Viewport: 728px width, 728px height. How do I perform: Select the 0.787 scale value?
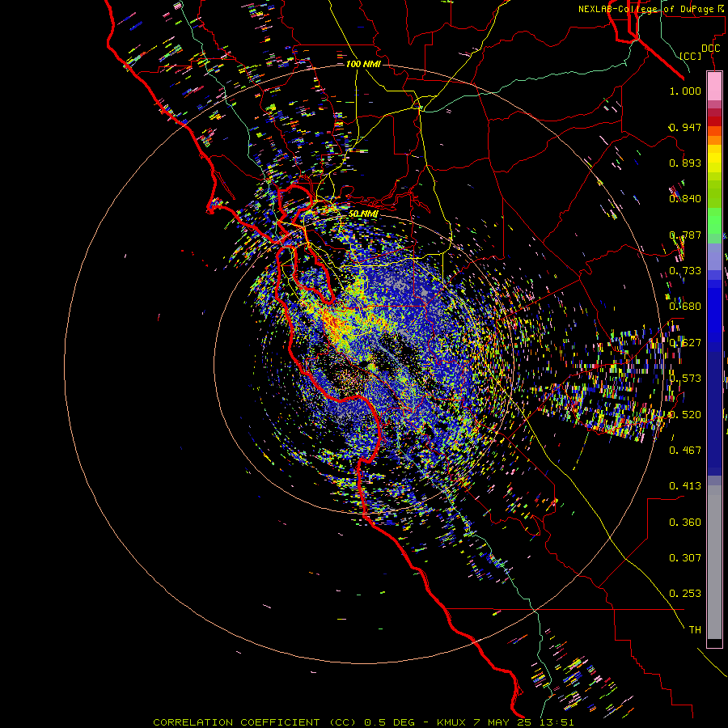pyautogui.click(x=685, y=235)
